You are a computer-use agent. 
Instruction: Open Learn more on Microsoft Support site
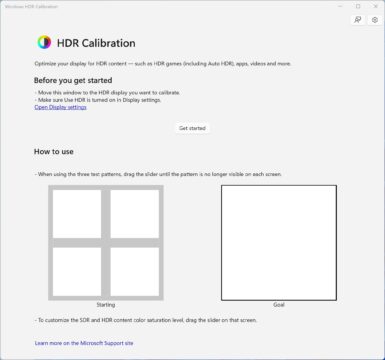coord(84,343)
